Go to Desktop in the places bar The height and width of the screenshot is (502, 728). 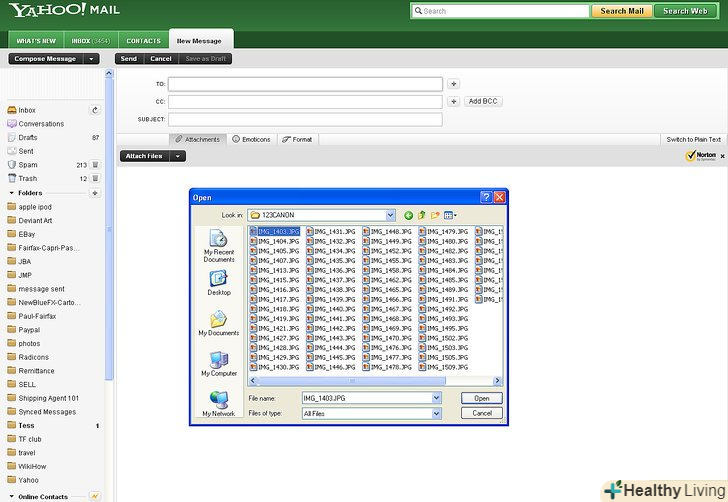(x=219, y=284)
